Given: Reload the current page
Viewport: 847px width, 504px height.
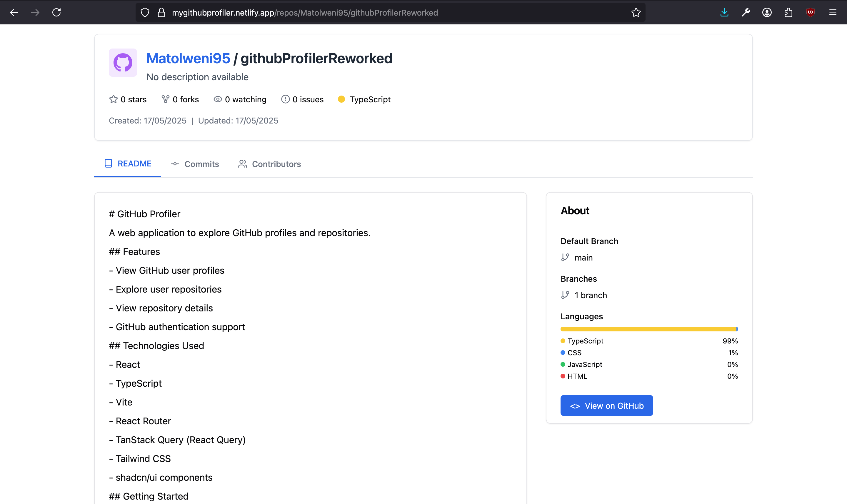Looking at the screenshot, I should pyautogui.click(x=56, y=13).
